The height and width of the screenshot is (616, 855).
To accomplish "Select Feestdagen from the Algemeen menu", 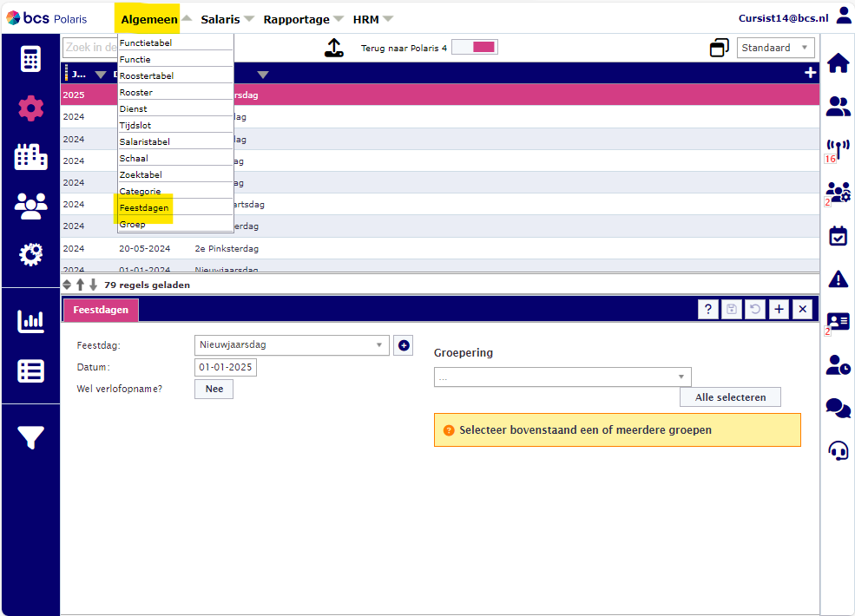I will [175, 207].
